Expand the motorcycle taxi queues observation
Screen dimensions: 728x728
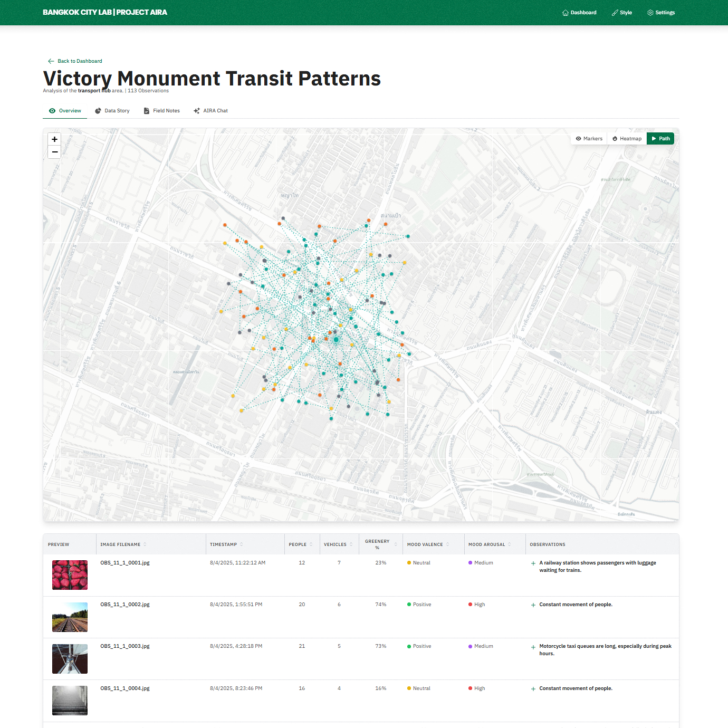(533, 647)
